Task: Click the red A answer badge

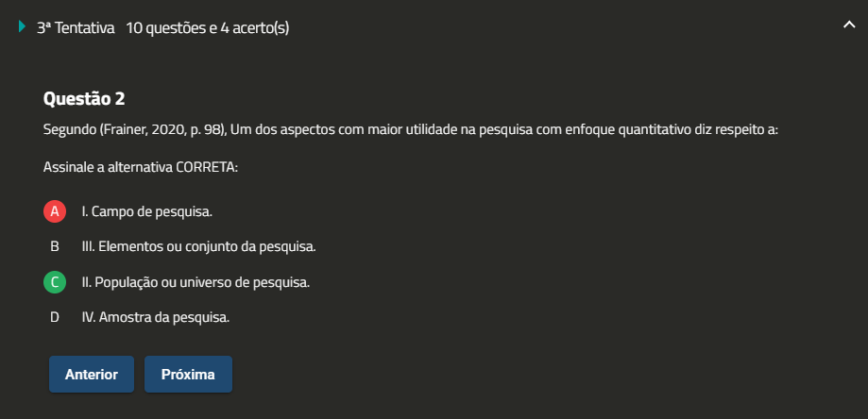Action: [55, 211]
